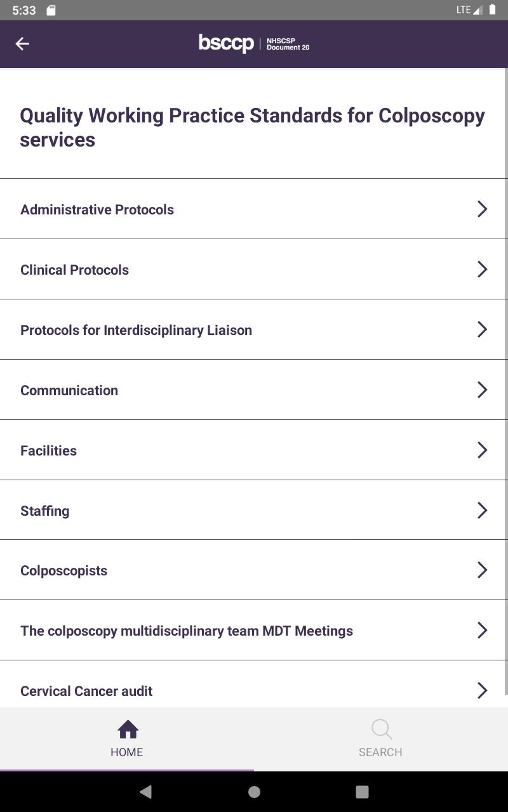This screenshot has height=812, width=508.
Task: Tap the Quality Working Practice Standards heading
Action: 252,128
